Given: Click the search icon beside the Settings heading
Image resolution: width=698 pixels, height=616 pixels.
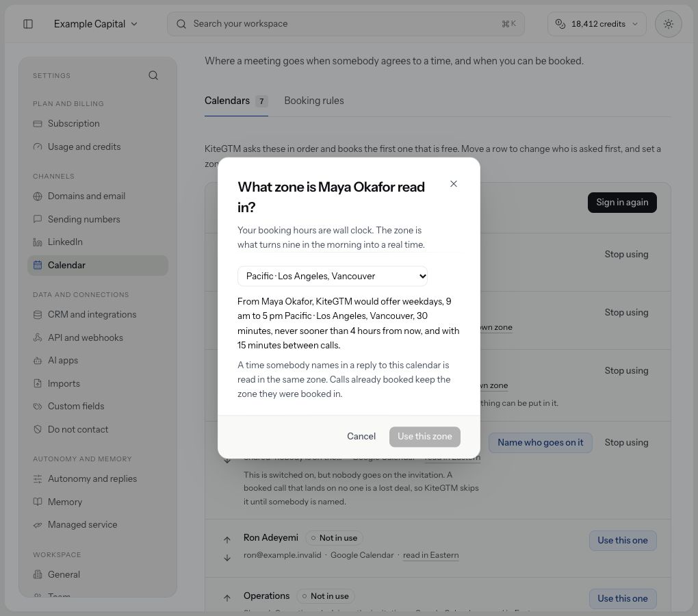Looking at the screenshot, I should (x=153, y=76).
